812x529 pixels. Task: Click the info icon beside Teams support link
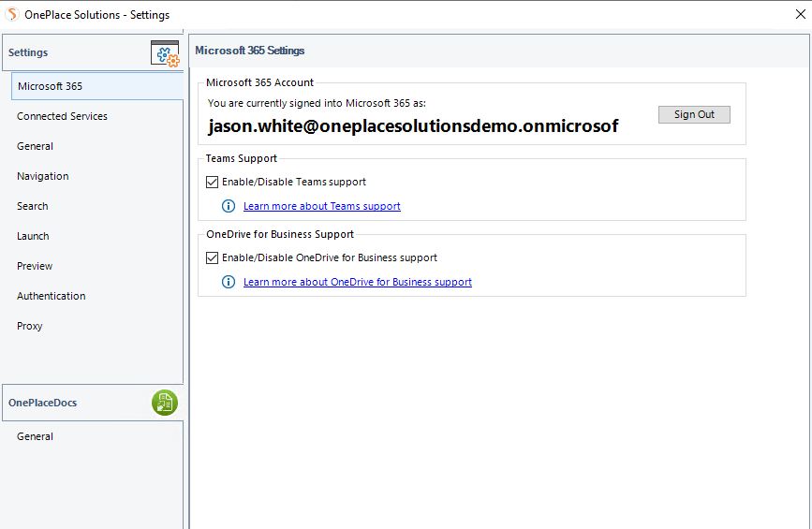point(229,206)
